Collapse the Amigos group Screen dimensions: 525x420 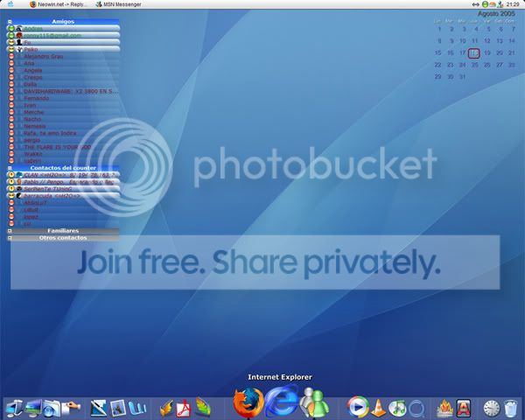point(10,21)
